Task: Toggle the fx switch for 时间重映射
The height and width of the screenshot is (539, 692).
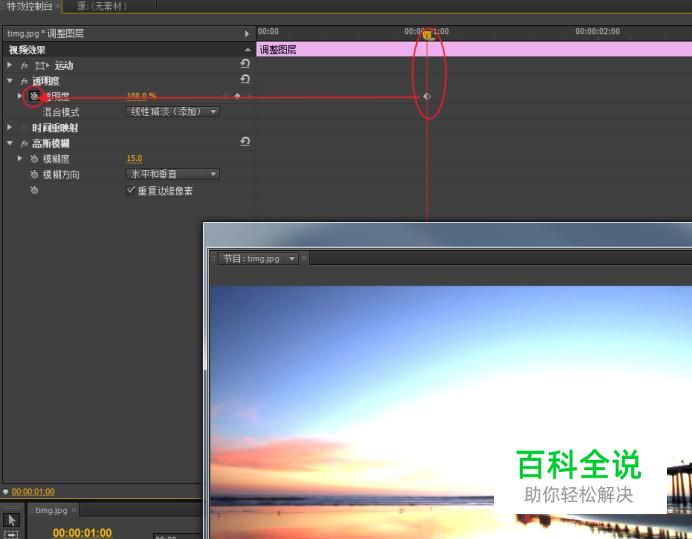Action: [x=24, y=128]
